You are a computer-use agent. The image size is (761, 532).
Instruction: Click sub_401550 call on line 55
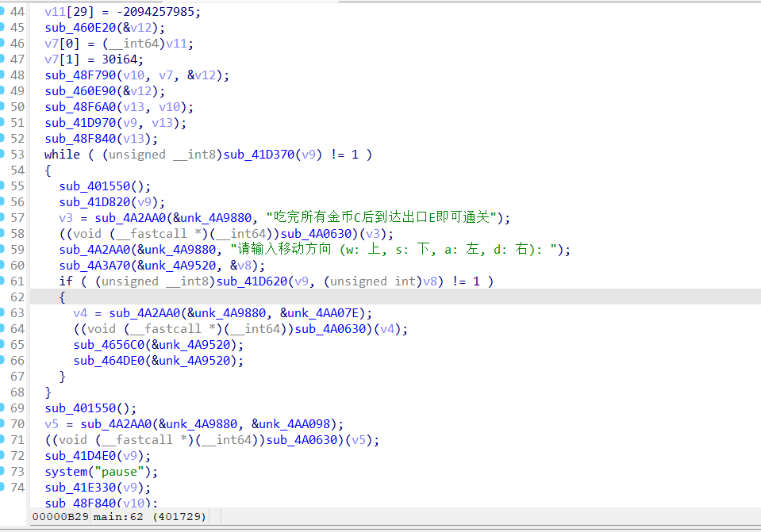94,186
